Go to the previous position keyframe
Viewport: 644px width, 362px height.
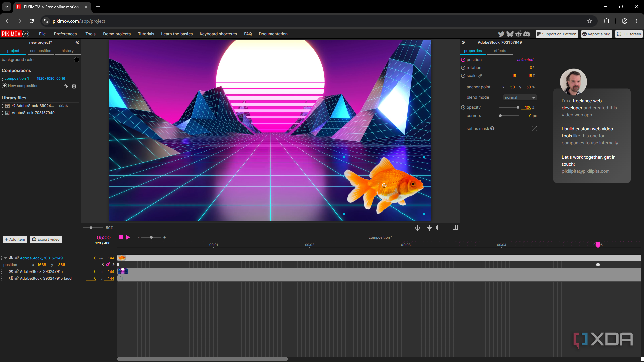pos(103,264)
